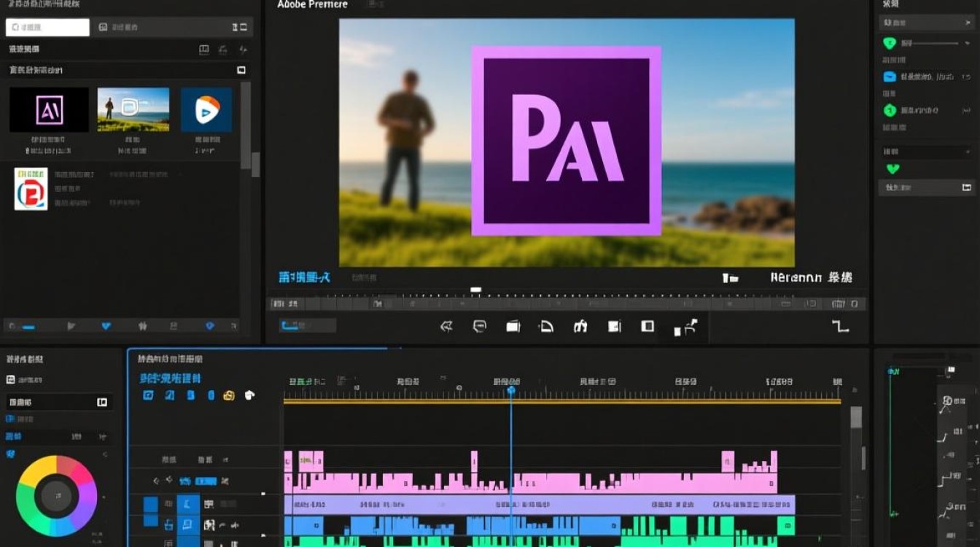This screenshot has height=547, width=980.
Task: Click the color wheel in the lower-left panel
Action: click(56, 496)
